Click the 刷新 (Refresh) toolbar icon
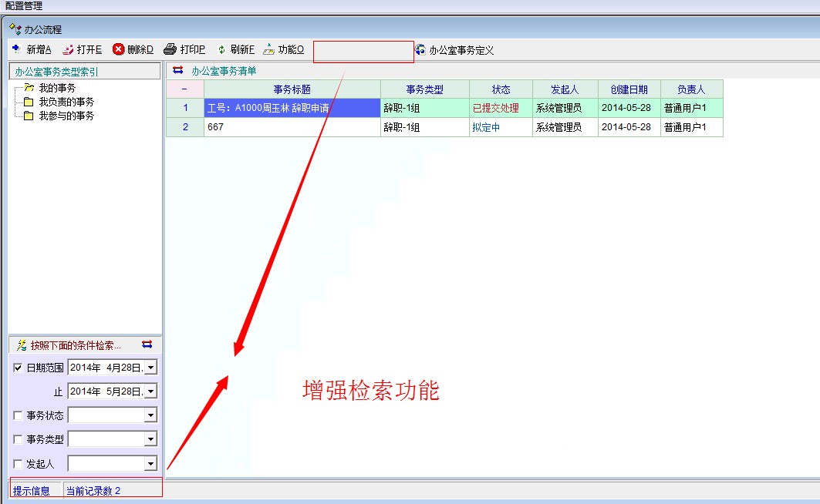 coord(221,49)
